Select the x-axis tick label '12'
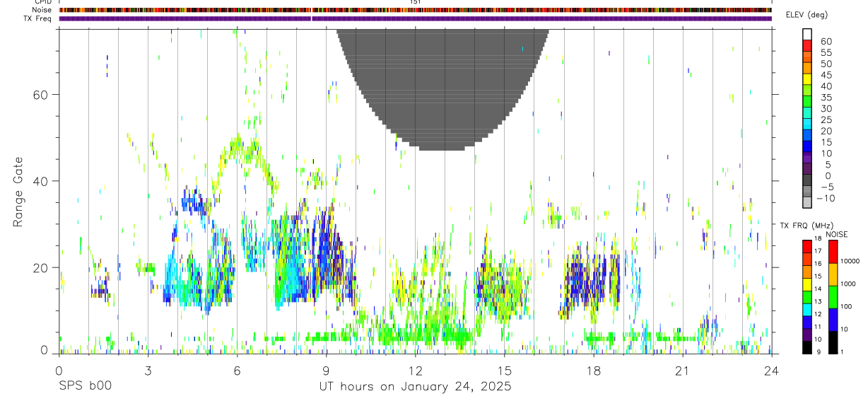Screen dimensions: 868x401 coord(415,371)
